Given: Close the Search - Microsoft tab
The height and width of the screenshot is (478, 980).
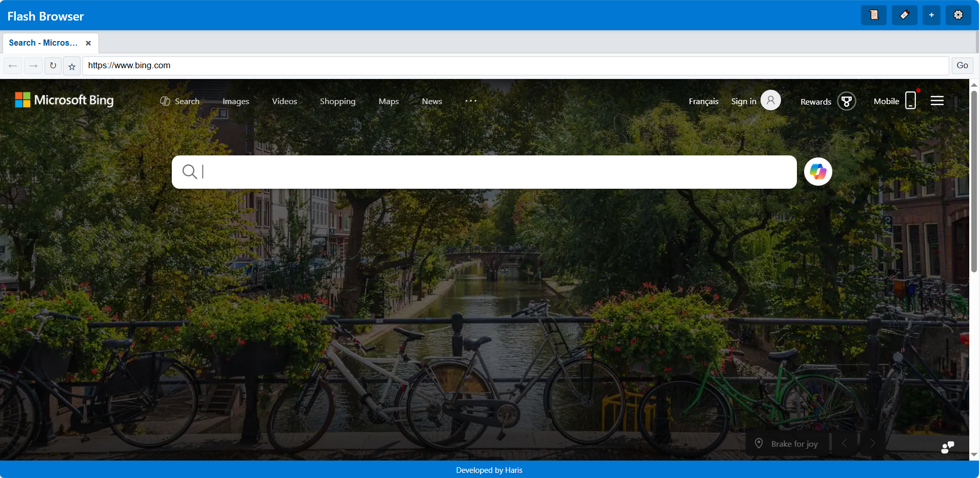Looking at the screenshot, I should coord(88,43).
